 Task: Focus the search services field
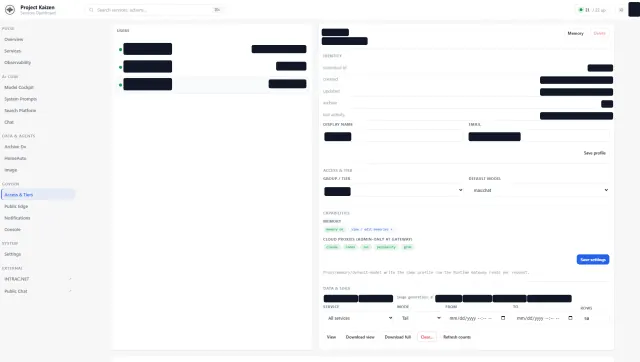[x=155, y=10]
